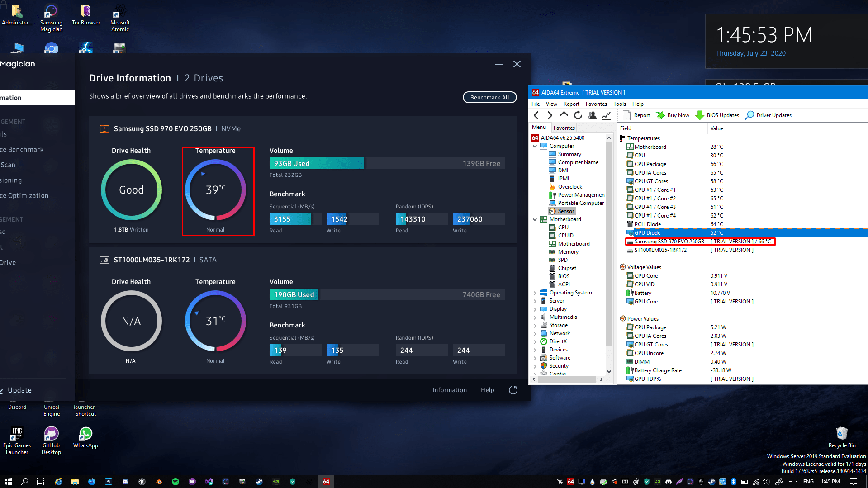Screen dimensions: 868x488
Task: Open AIDA64 user icon in toolbar
Action: (592, 115)
